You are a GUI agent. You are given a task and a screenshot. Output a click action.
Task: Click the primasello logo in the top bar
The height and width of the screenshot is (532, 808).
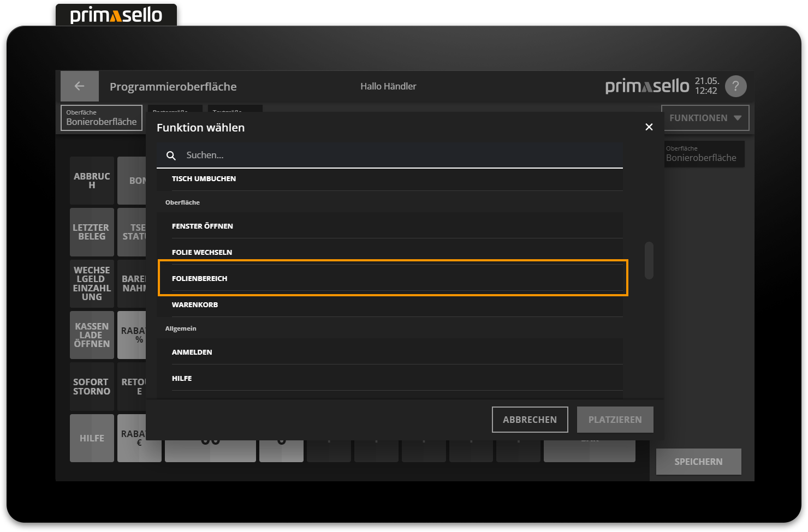click(647, 86)
